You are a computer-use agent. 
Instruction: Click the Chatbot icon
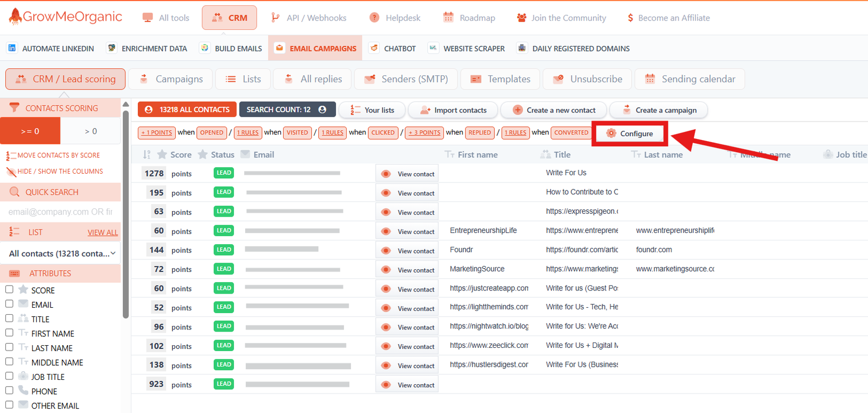tap(374, 48)
